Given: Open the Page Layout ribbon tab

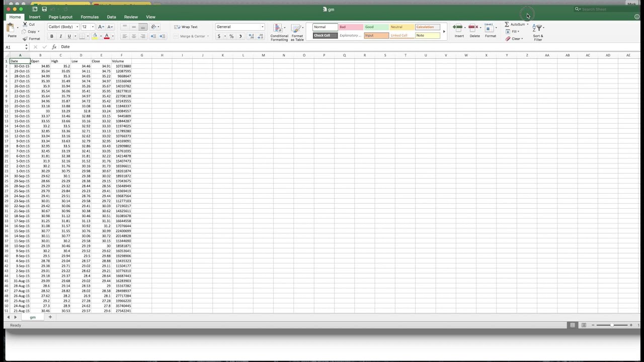Looking at the screenshot, I should pos(60,17).
